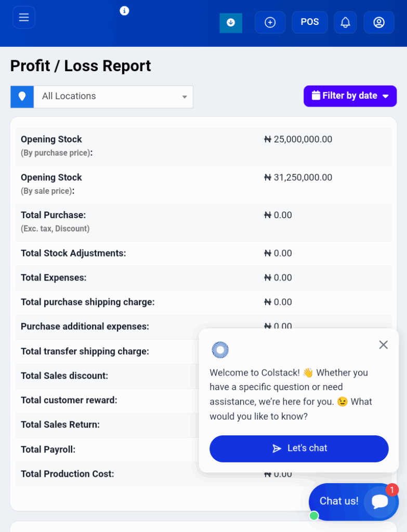407x532 pixels.
Task: Click the Total Payroll label
Action: click(x=48, y=449)
